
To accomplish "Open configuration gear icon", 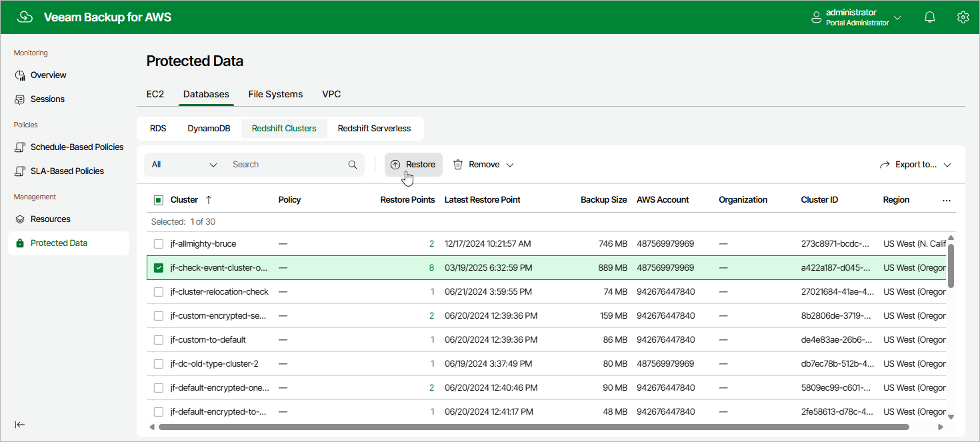I will 963,17.
